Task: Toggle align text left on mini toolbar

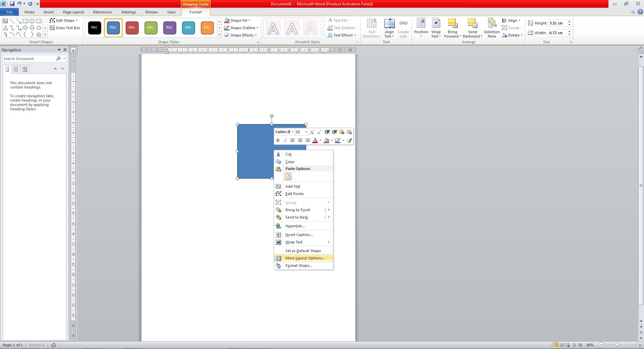Action: 292,140
